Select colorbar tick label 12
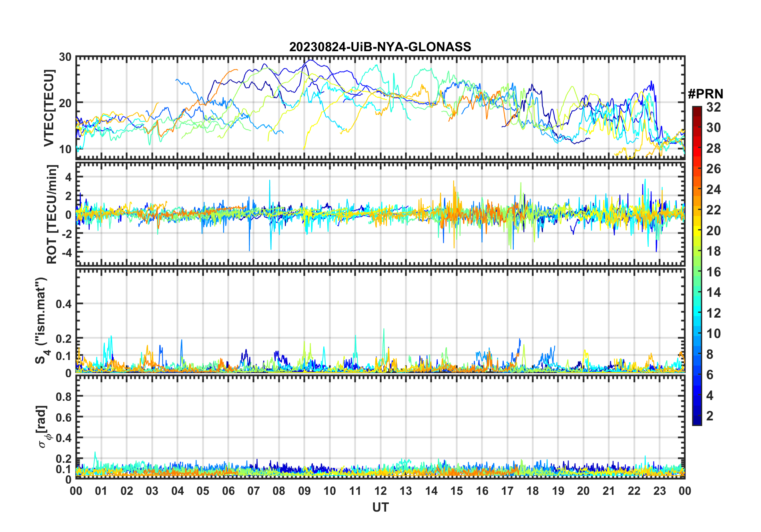The image size is (761, 532). [x=713, y=313]
